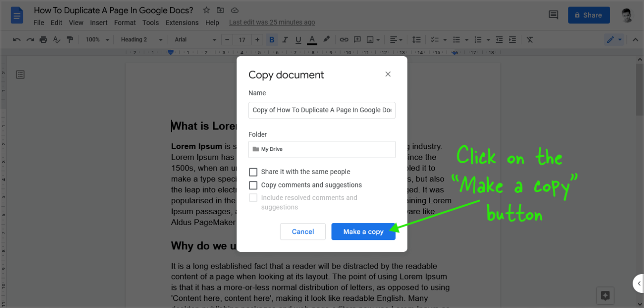This screenshot has height=308, width=644.
Task: Open the text color picker
Action: 312,40
